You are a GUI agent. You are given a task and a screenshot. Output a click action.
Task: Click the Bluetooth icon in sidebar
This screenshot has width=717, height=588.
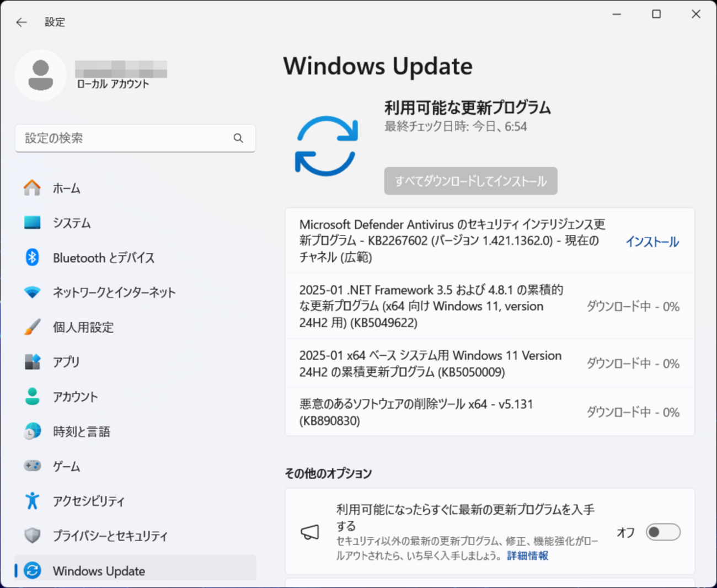pos(32,258)
